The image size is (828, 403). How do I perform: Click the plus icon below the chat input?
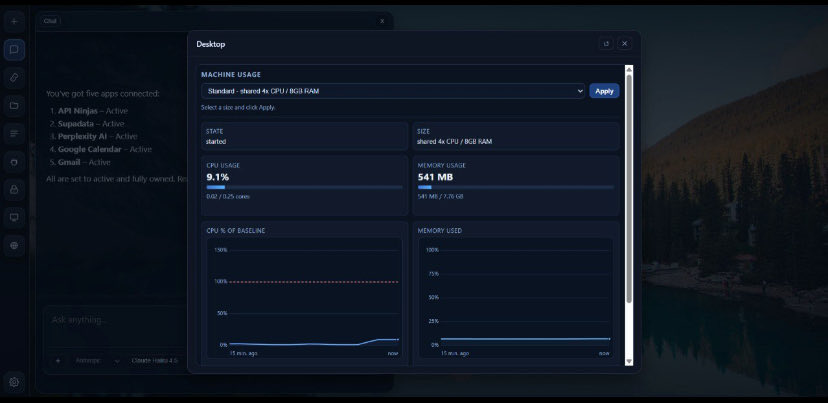58,361
